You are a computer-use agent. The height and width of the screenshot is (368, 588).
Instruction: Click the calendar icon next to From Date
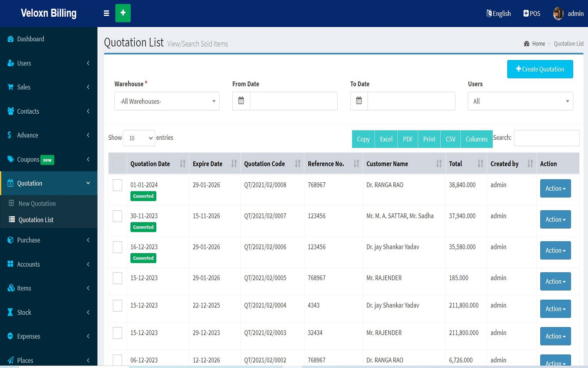(x=241, y=101)
